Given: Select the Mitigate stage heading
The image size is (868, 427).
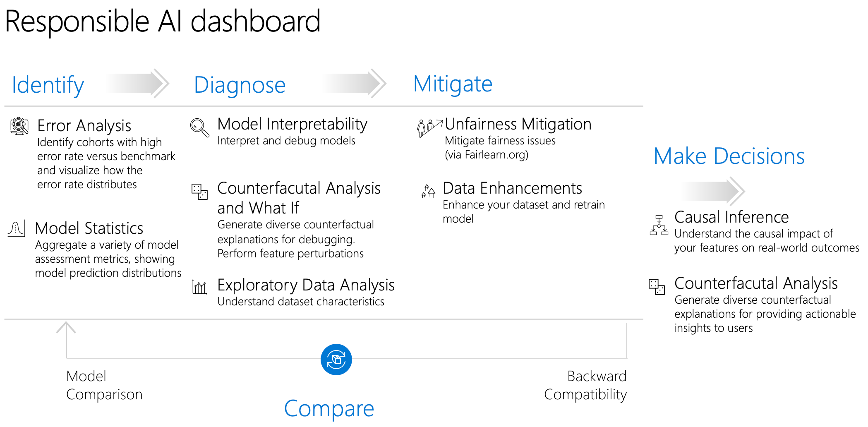Looking at the screenshot, I should tap(453, 84).
